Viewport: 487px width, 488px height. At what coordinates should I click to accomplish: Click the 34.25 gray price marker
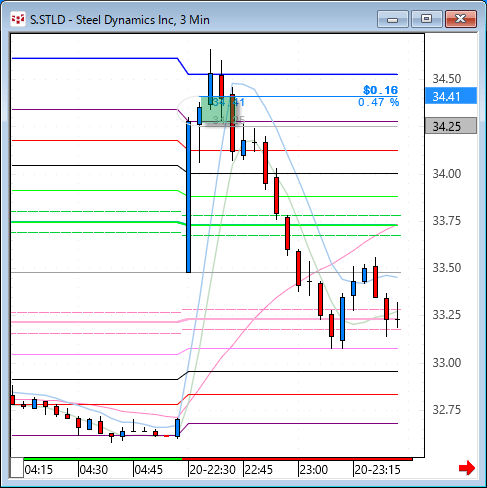(451, 126)
